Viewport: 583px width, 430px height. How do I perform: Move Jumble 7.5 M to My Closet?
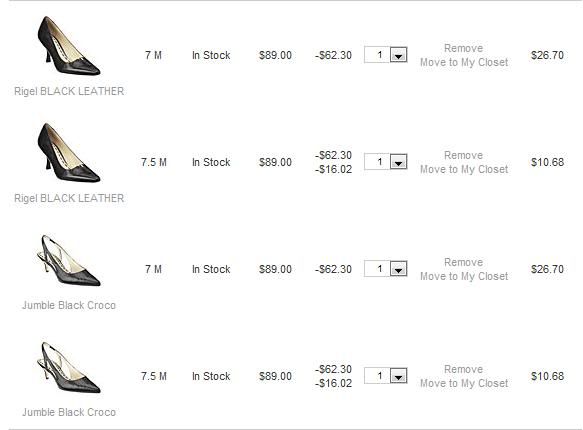(x=464, y=384)
